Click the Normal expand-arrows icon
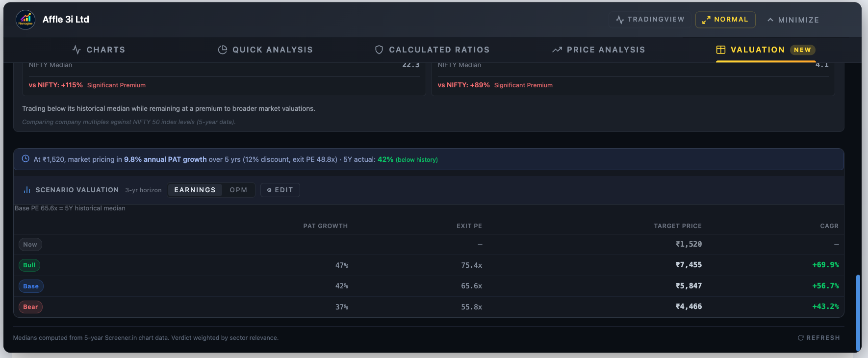The width and height of the screenshot is (868, 358). coord(706,20)
